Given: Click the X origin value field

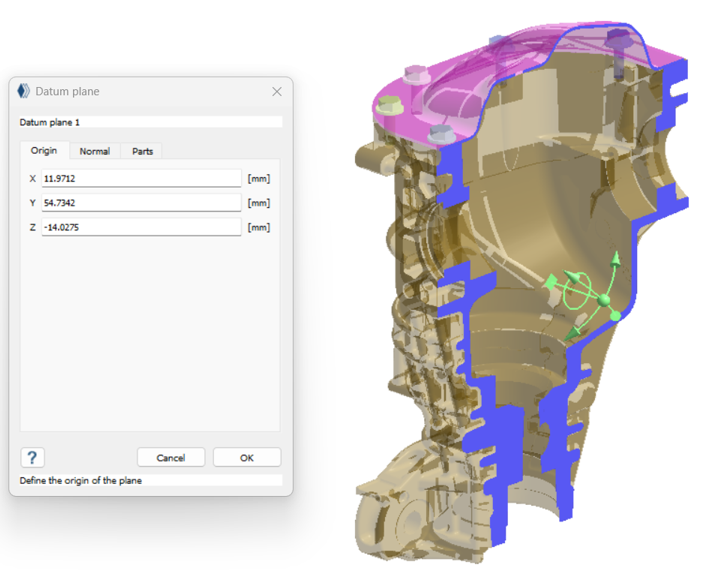Looking at the screenshot, I should point(141,179).
